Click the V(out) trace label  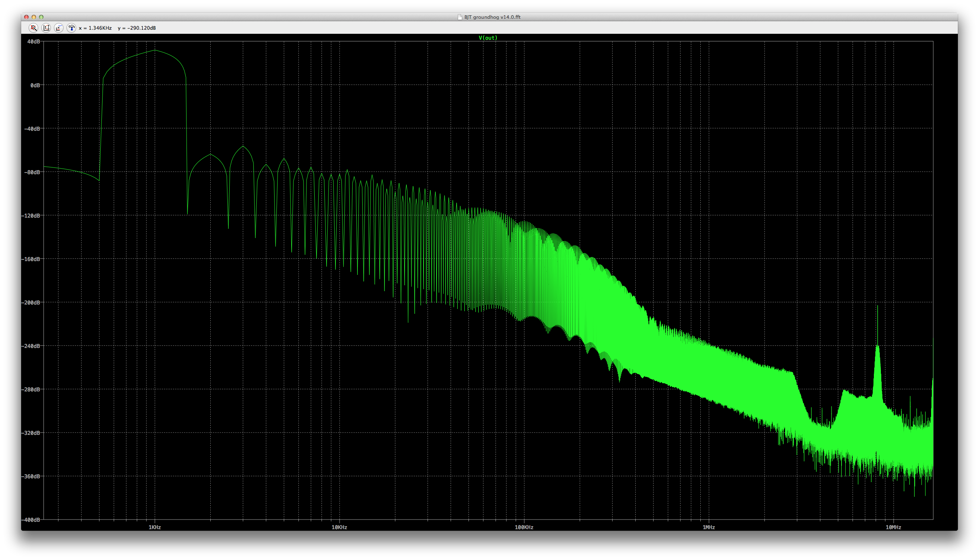click(488, 38)
